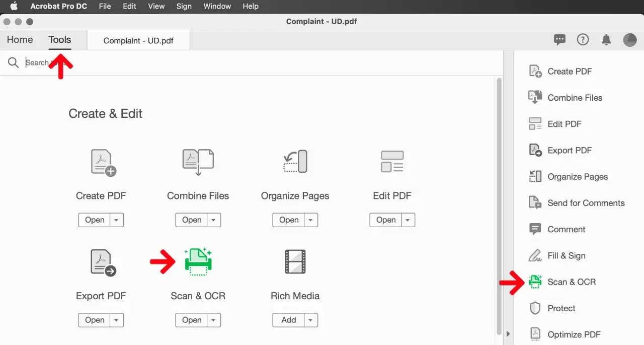Select Optimize PDF label in sidebar
Image resolution: width=644 pixels, height=345 pixels.
[574, 334]
